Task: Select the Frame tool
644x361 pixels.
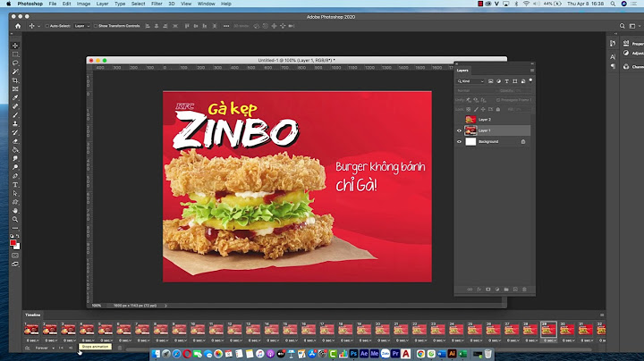Action: [x=15, y=89]
